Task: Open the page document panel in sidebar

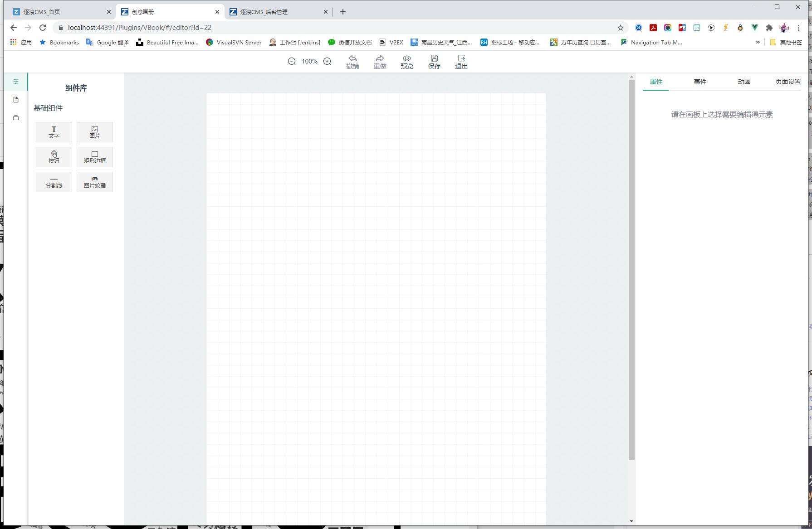Action: pos(16,100)
